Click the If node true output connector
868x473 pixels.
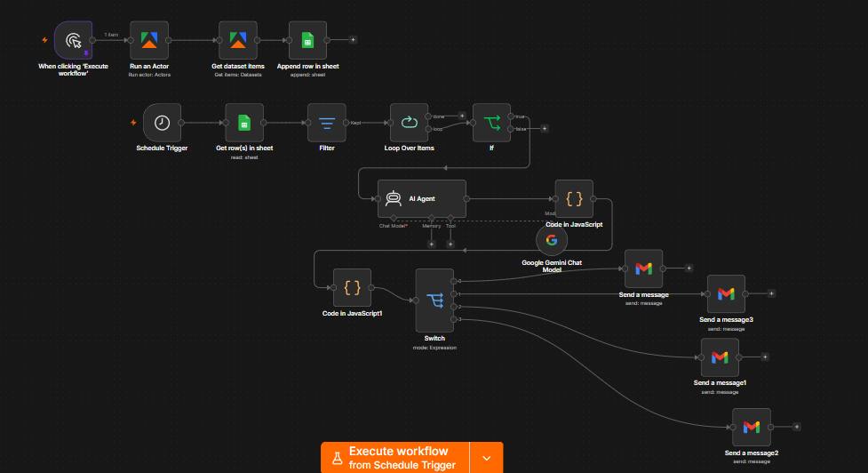click(511, 116)
